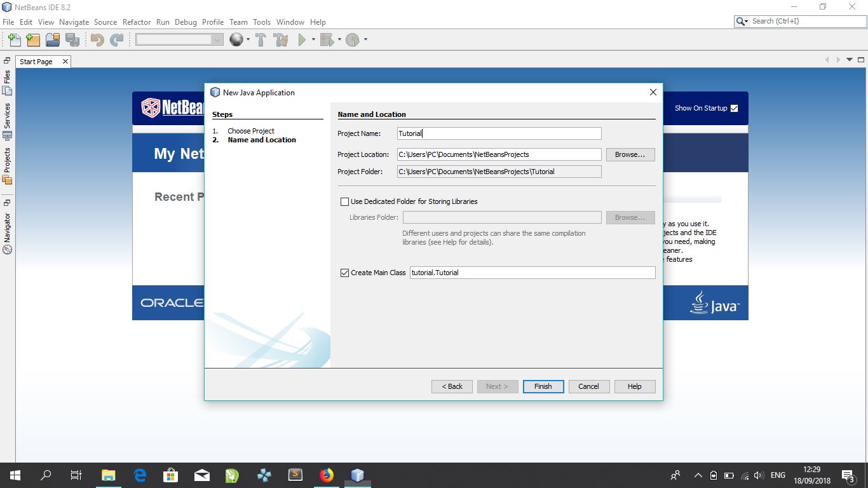This screenshot has height=488, width=868.
Task: Build the project with hammer icon
Action: click(x=261, y=39)
